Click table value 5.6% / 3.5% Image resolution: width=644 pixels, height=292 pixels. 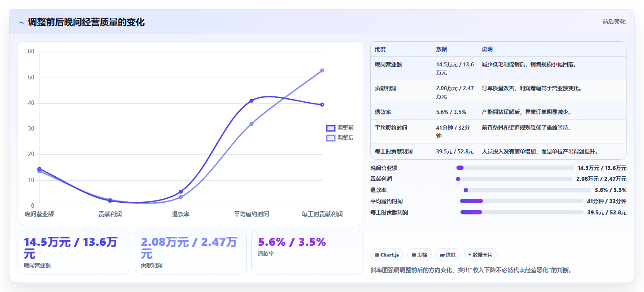[451, 112]
